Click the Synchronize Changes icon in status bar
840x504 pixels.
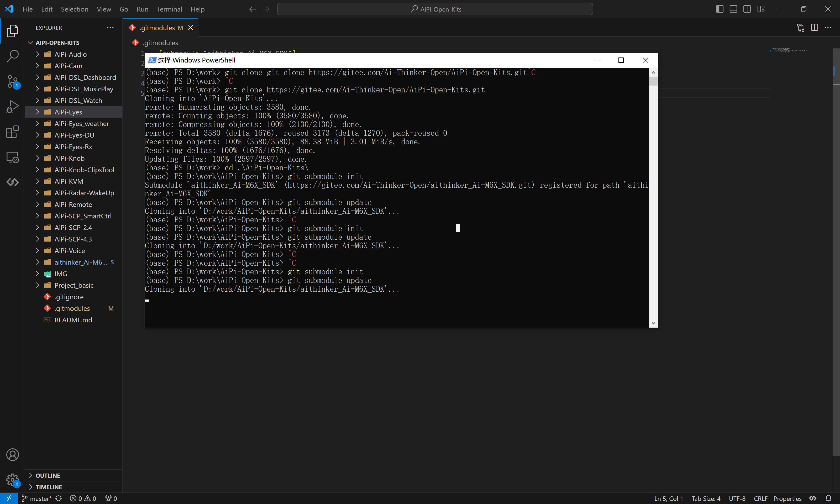coord(58,498)
